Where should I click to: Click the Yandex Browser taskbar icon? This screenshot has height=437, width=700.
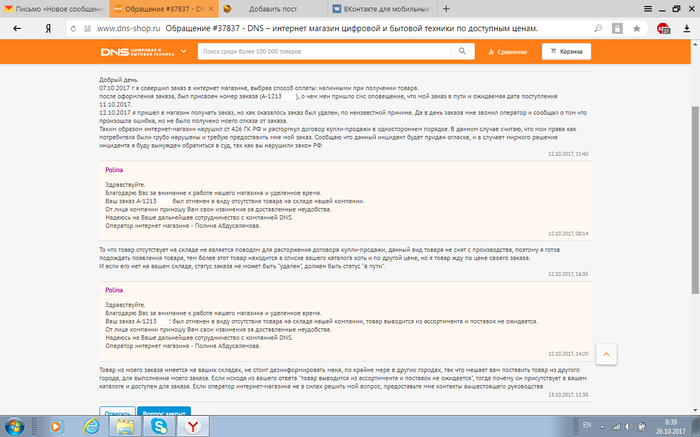tap(193, 427)
